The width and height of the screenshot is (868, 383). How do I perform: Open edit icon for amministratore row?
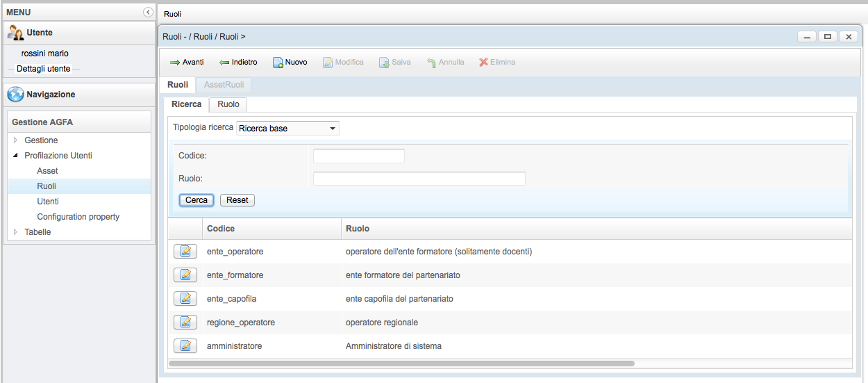point(185,346)
